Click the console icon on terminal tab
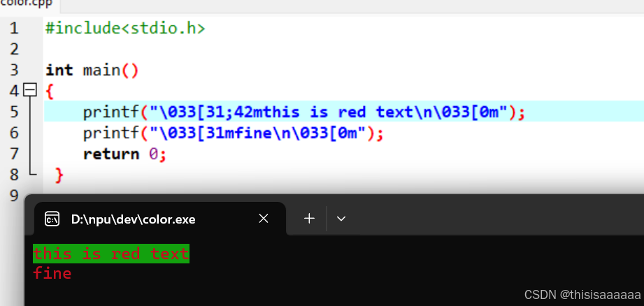Viewport: 644px width, 306px height. [x=52, y=219]
